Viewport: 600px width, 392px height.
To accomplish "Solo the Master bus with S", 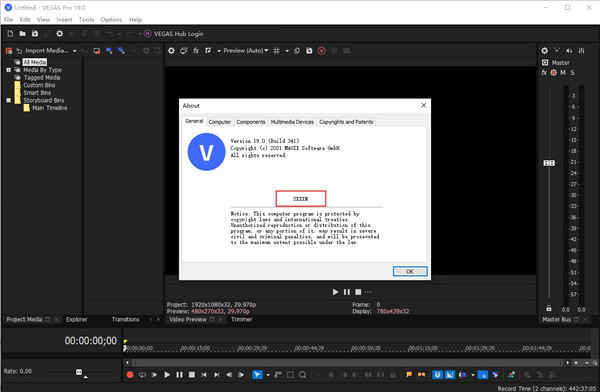I will tap(572, 72).
